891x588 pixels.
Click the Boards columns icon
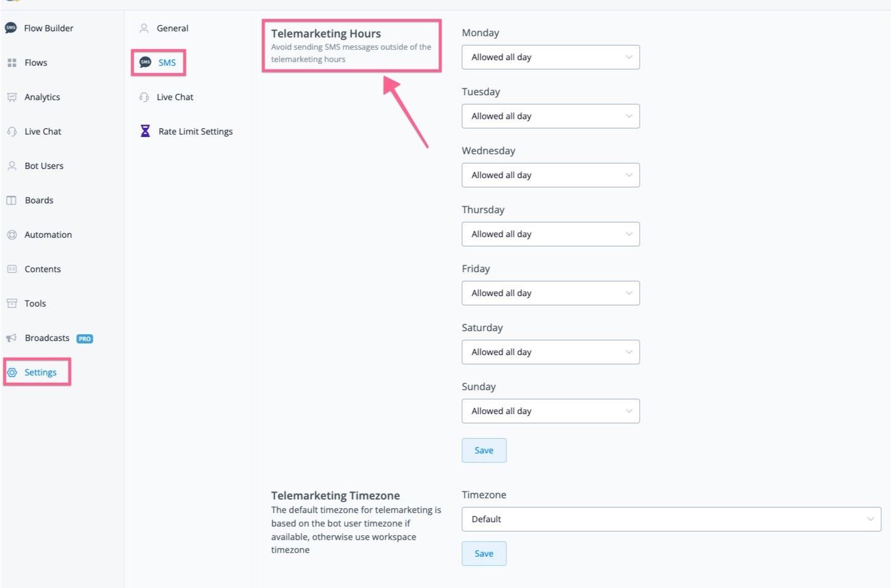point(12,200)
